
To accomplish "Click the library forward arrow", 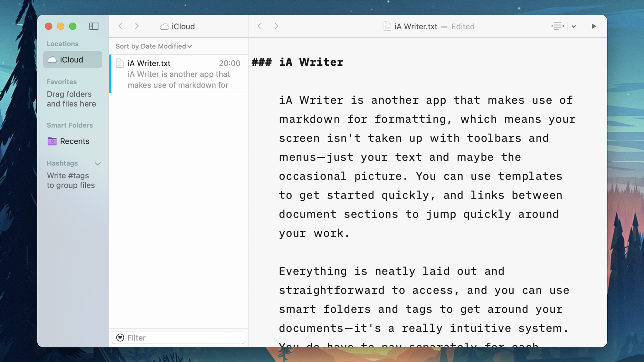I will pyautogui.click(x=137, y=26).
